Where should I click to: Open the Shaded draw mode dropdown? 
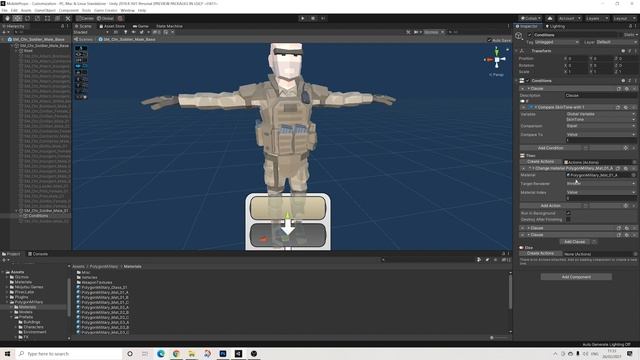pos(91,32)
